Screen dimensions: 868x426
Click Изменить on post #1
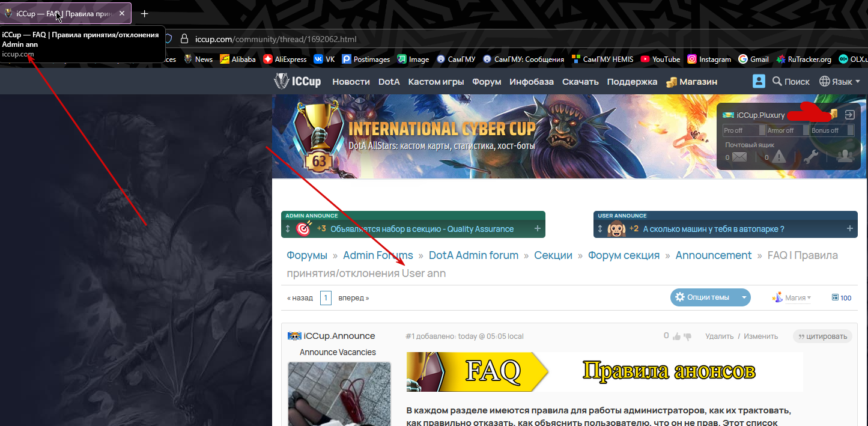pyautogui.click(x=760, y=336)
